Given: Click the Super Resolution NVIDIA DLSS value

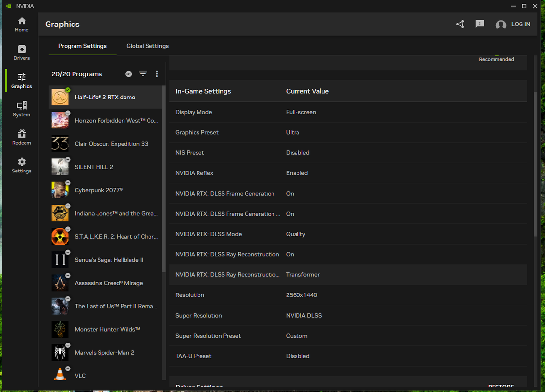Looking at the screenshot, I should (304, 316).
